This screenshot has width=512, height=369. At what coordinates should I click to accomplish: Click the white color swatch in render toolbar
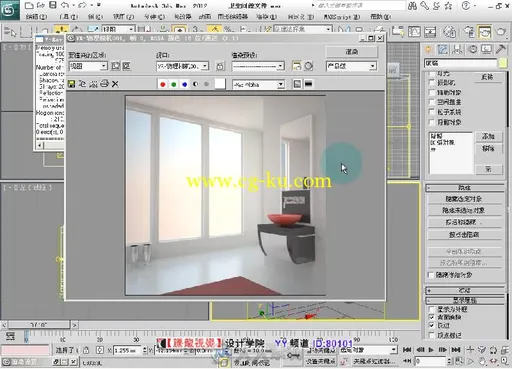(x=220, y=84)
